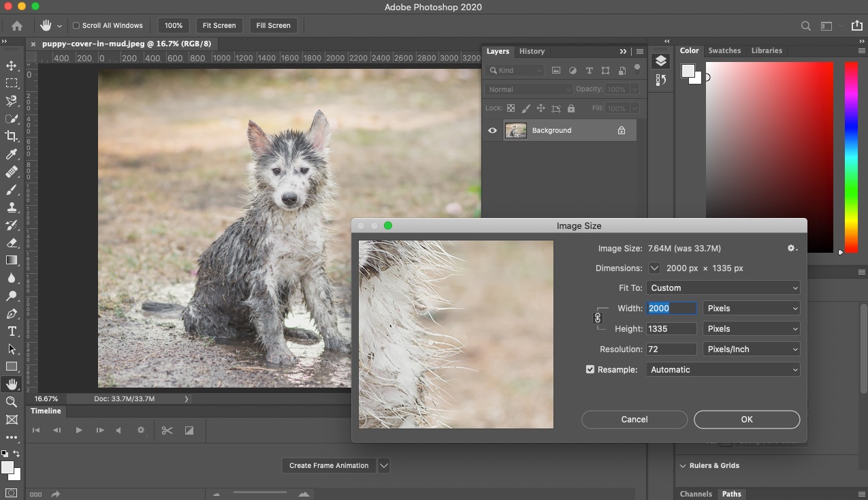868x500 pixels.
Task: Select the Move tool
Action: click(x=11, y=65)
